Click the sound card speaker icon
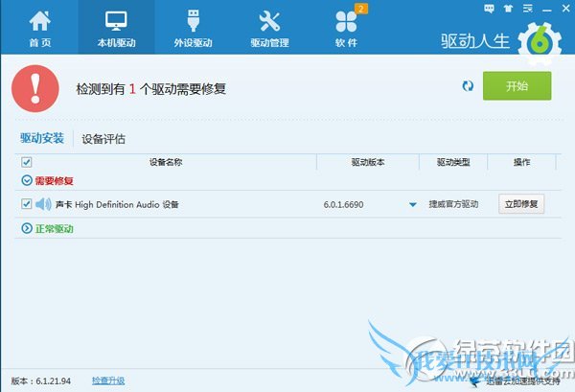This screenshot has width=575, height=392. [43, 204]
